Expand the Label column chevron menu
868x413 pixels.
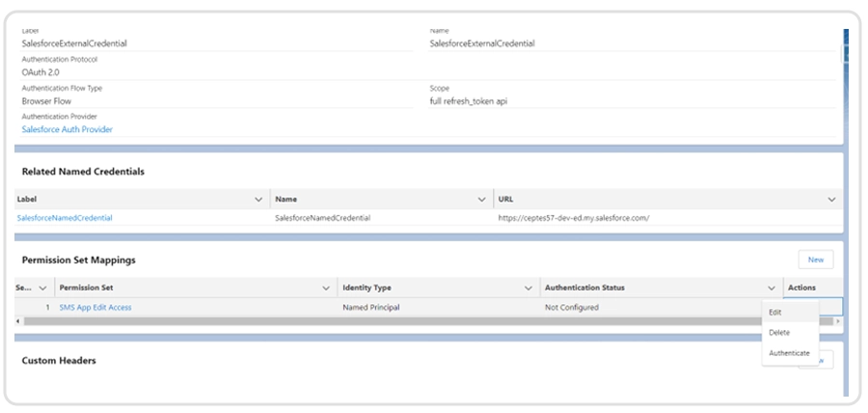(258, 199)
